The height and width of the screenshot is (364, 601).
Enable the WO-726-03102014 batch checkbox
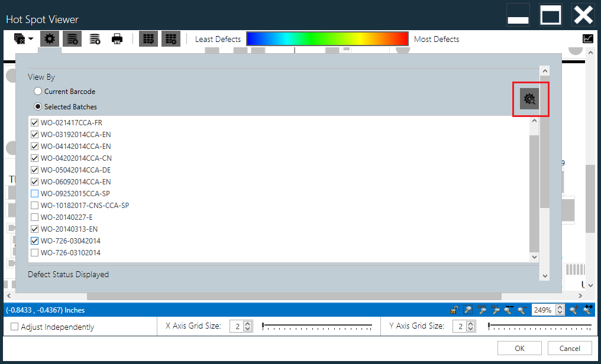coord(34,252)
